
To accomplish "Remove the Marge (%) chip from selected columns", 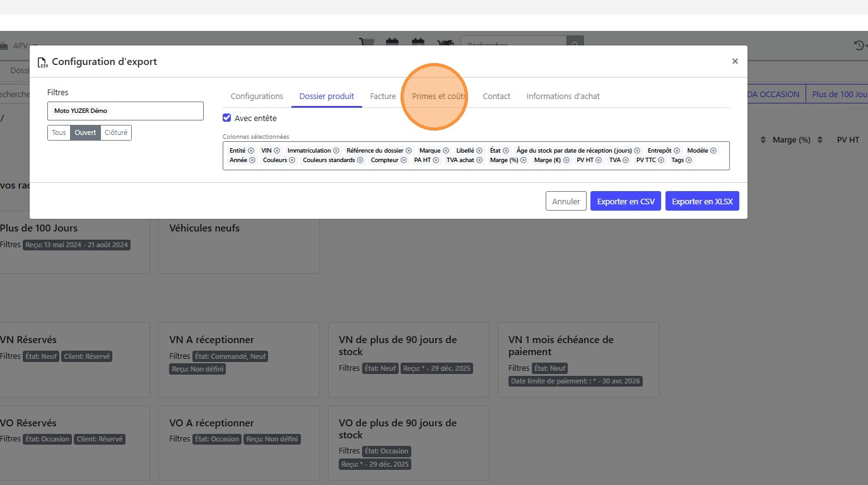I will click(524, 160).
